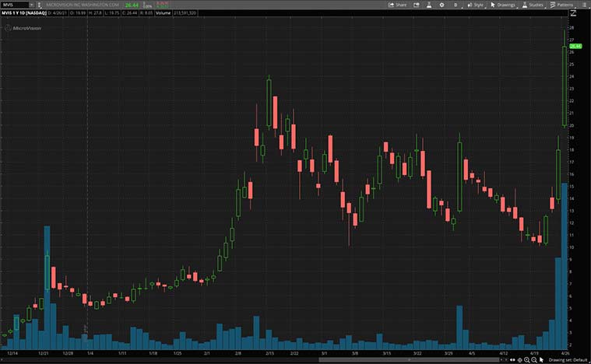Viewport: 591px width, 364px height.
Task: Click the MicroVision logo watermark label
Action: pos(23,28)
